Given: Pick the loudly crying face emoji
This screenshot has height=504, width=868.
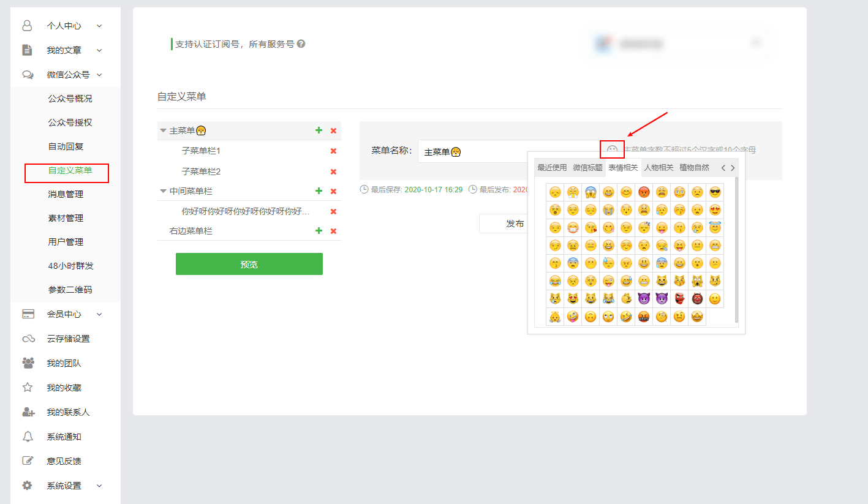Looking at the screenshot, I should coord(608,209).
